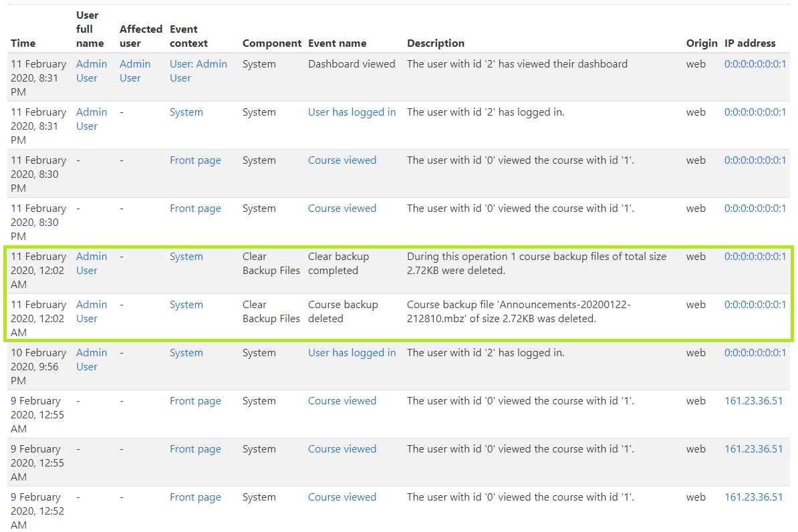This screenshot has height=532, width=798.
Task: Open the Affected user Admin User link
Action: 135,71
